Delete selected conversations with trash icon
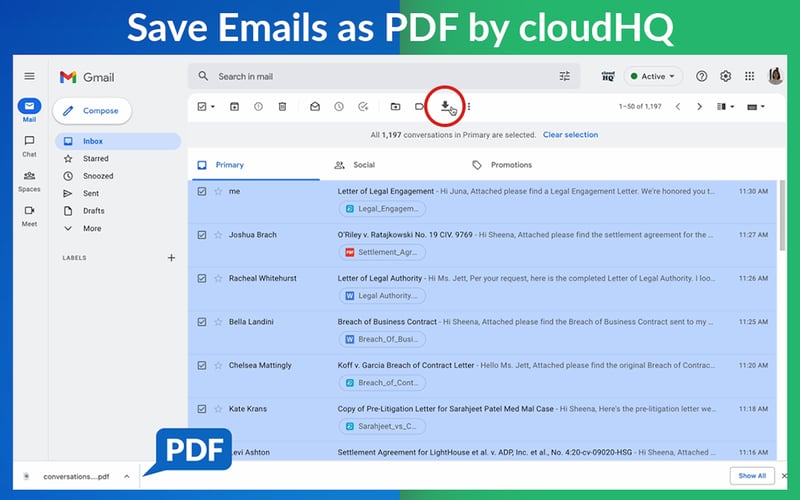 coord(282,107)
